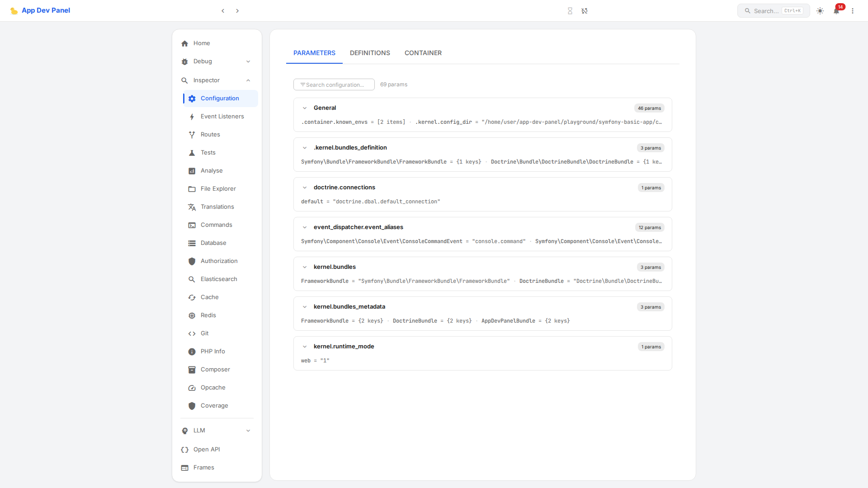868x488 pixels.
Task: Collapse the General parameters group
Action: [305, 108]
